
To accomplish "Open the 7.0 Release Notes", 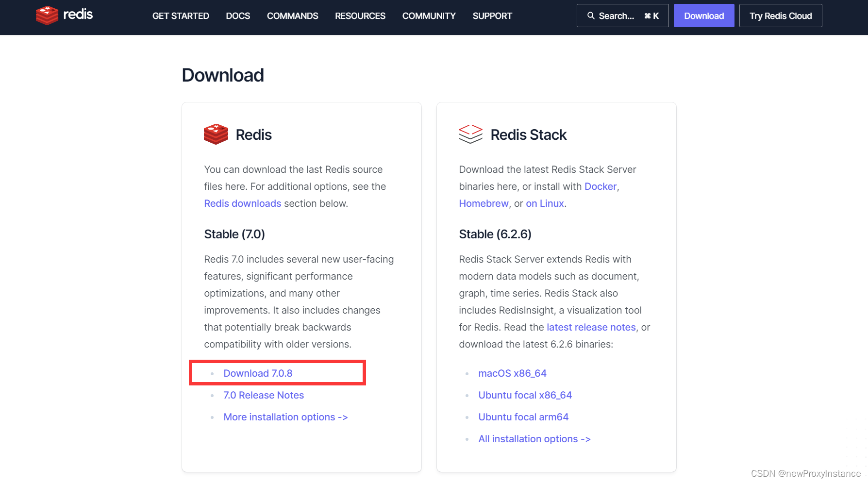I will [263, 395].
